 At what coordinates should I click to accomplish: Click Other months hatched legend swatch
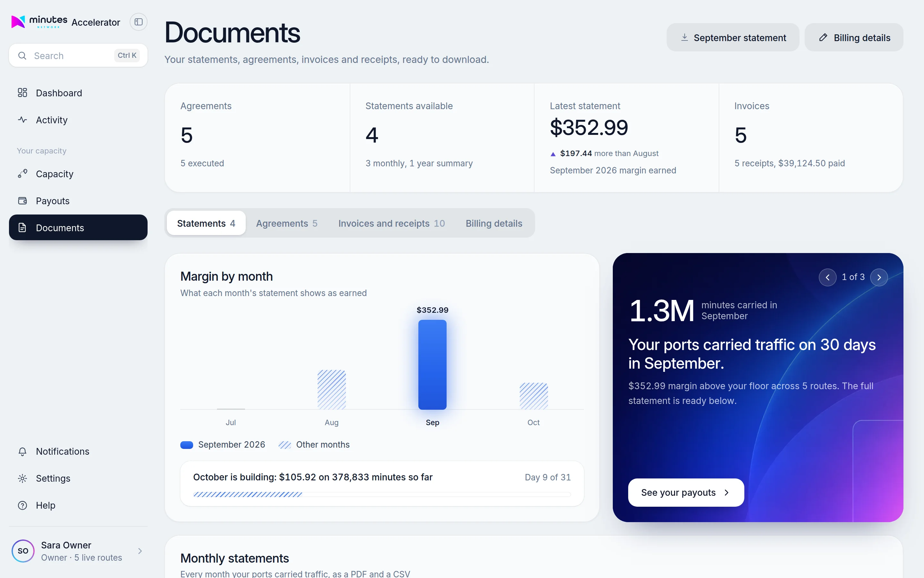pyautogui.click(x=285, y=445)
